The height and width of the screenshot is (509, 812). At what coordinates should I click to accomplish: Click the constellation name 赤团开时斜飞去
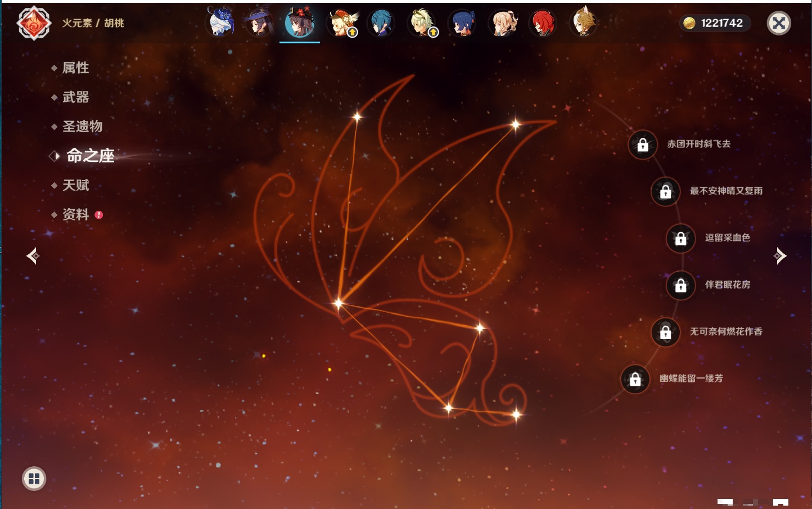(699, 144)
